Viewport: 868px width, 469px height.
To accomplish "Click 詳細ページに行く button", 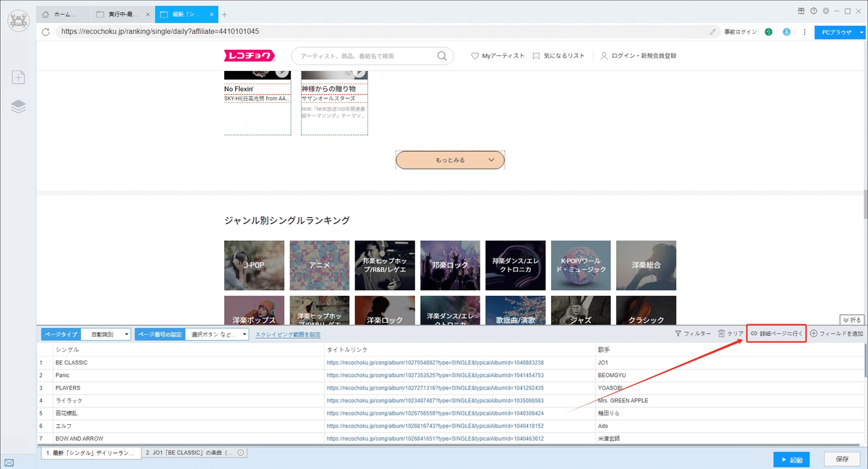I will 776,334.
